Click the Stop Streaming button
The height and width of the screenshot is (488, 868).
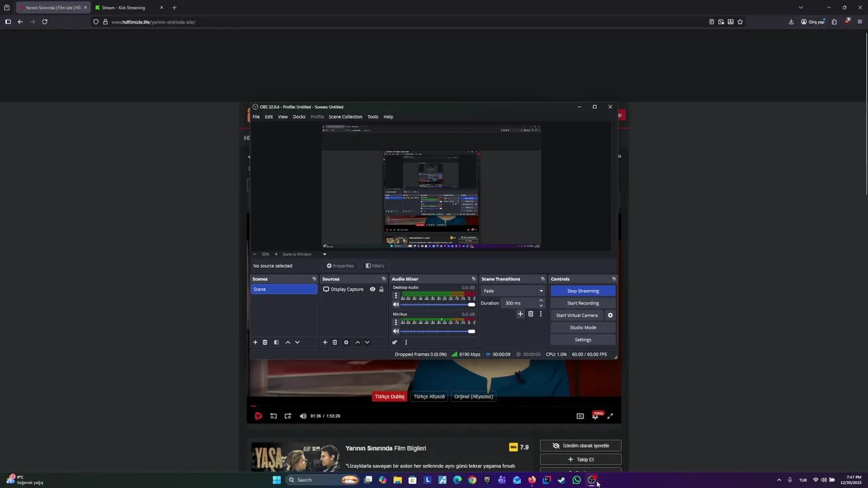pos(583,291)
